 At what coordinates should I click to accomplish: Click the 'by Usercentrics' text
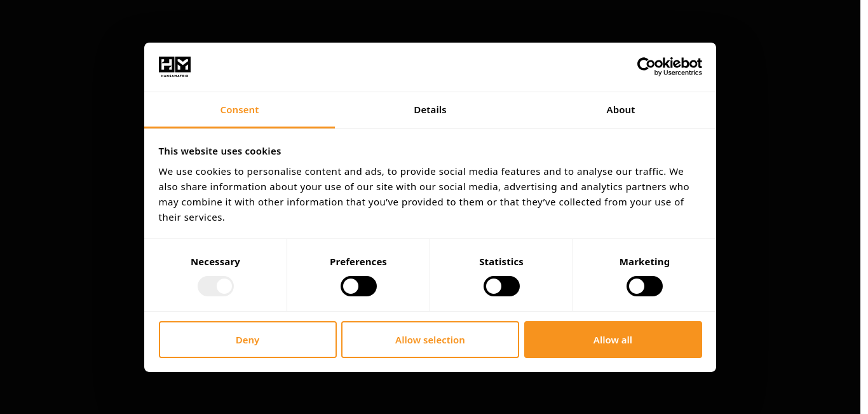point(678,73)
